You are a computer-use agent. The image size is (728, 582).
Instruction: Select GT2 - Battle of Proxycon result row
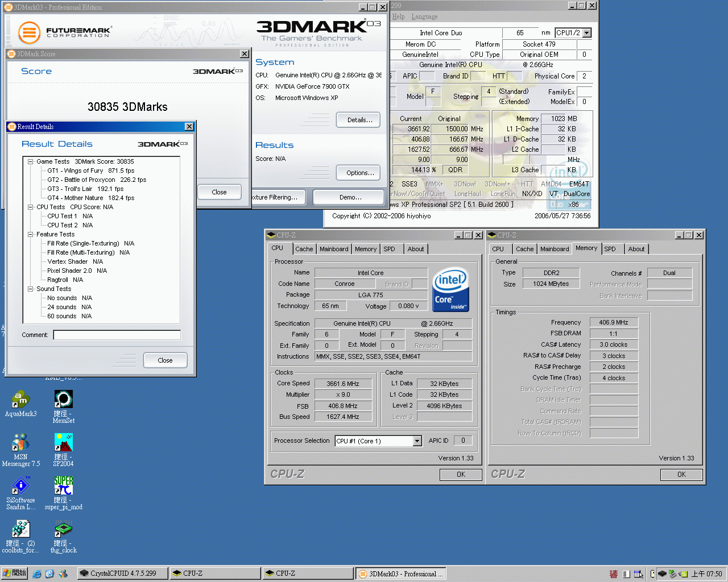[x=97, y=180]
